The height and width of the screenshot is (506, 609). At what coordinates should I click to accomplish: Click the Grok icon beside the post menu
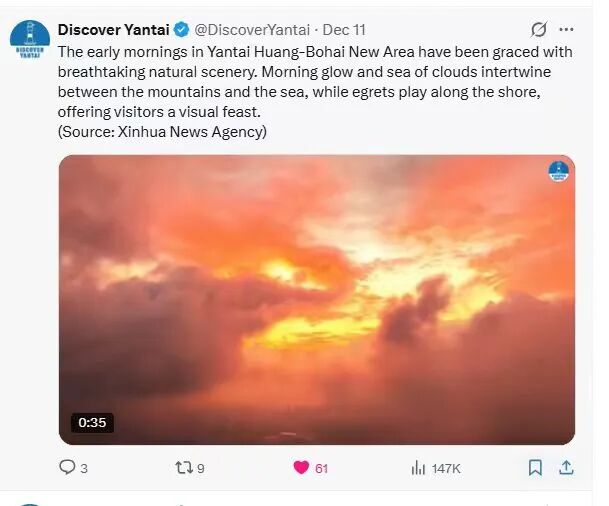pos(539,29)
